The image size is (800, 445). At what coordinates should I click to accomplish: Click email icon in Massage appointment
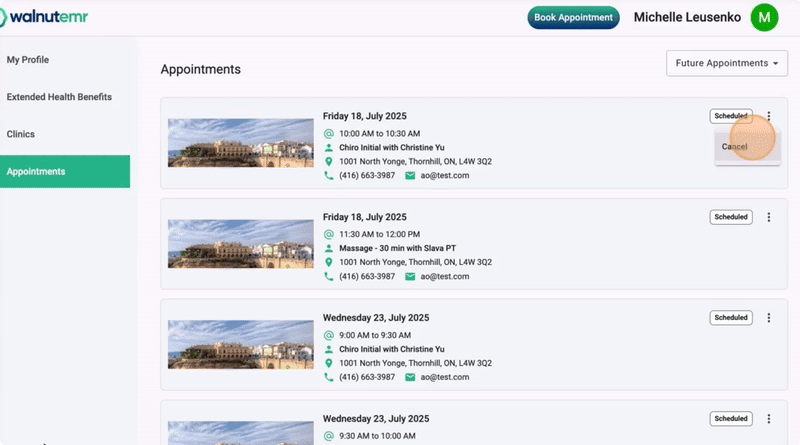[410, 276]
